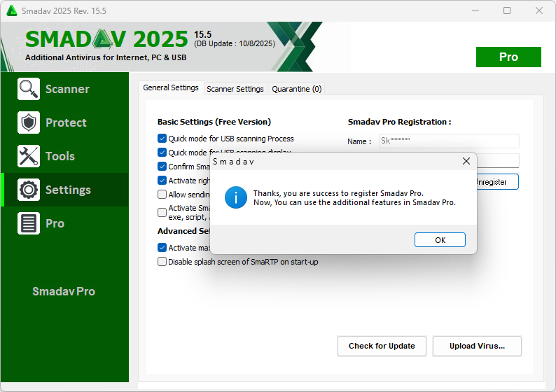
Task: Toggle the Activate max... checkbox
Action: coord(162,247)
